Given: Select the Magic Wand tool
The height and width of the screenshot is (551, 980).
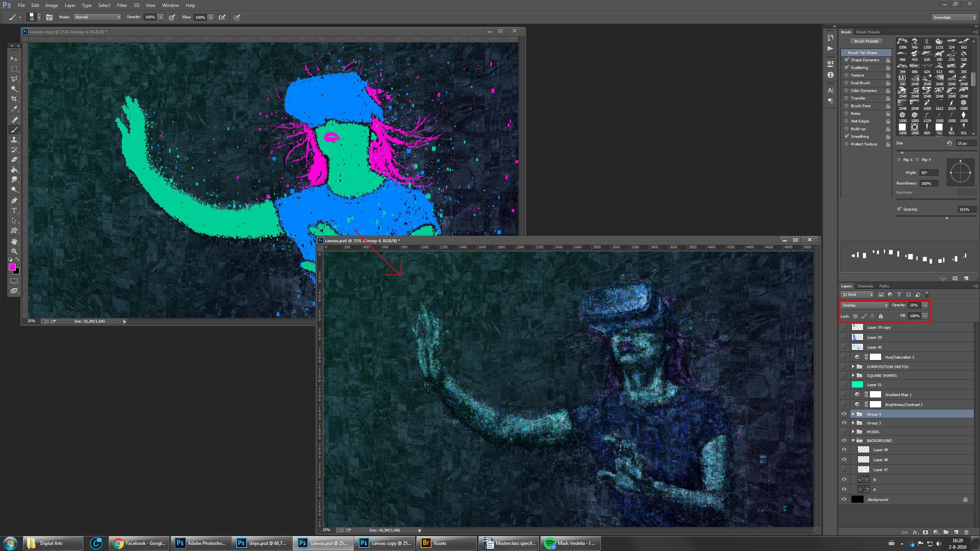Looking at the screenshot, I should click(14, 89).
